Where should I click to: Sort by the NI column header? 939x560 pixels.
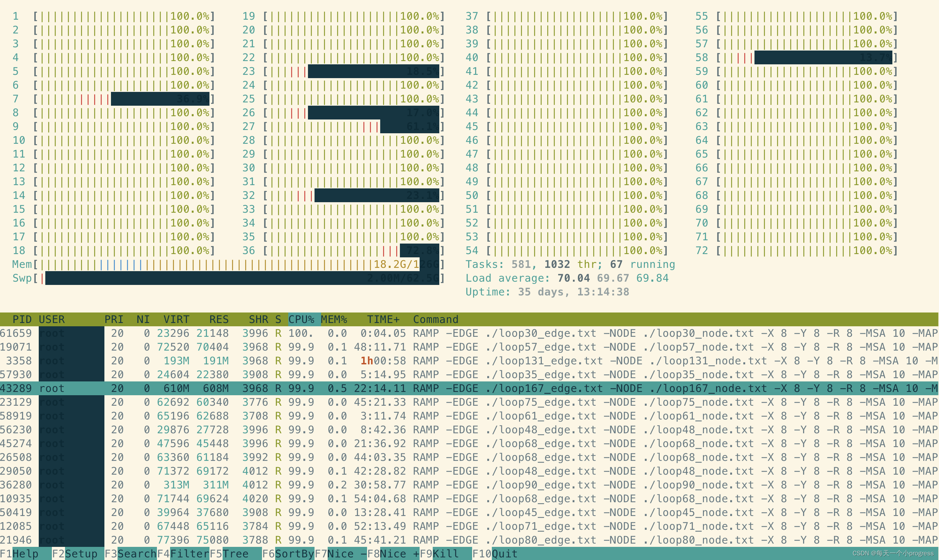[143, 319]
